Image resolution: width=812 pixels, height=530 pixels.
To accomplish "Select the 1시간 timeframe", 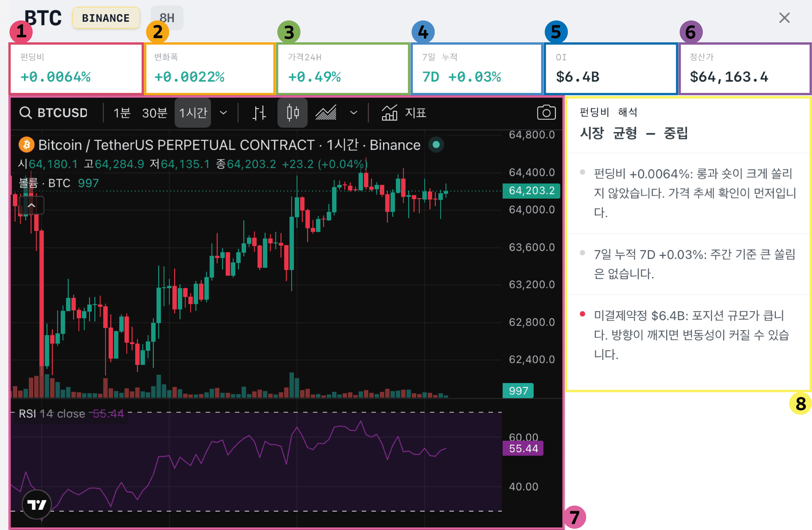I will point(193,113).
